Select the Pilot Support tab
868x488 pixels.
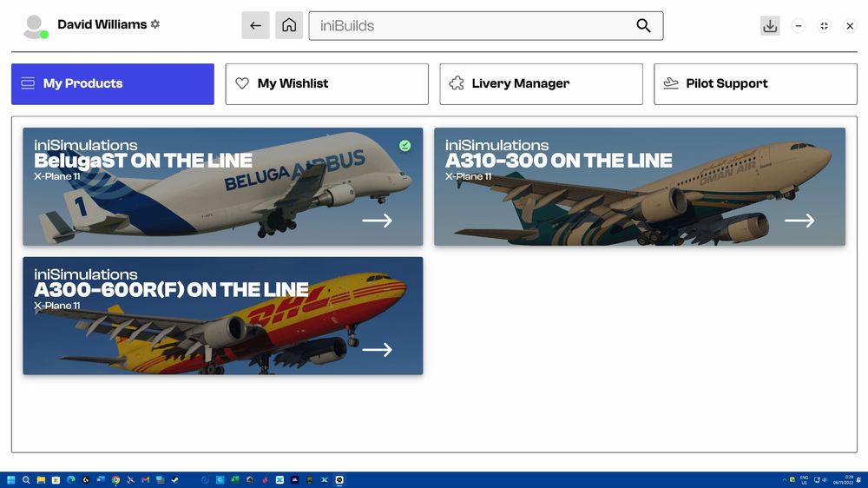click(x=755, y=84)
